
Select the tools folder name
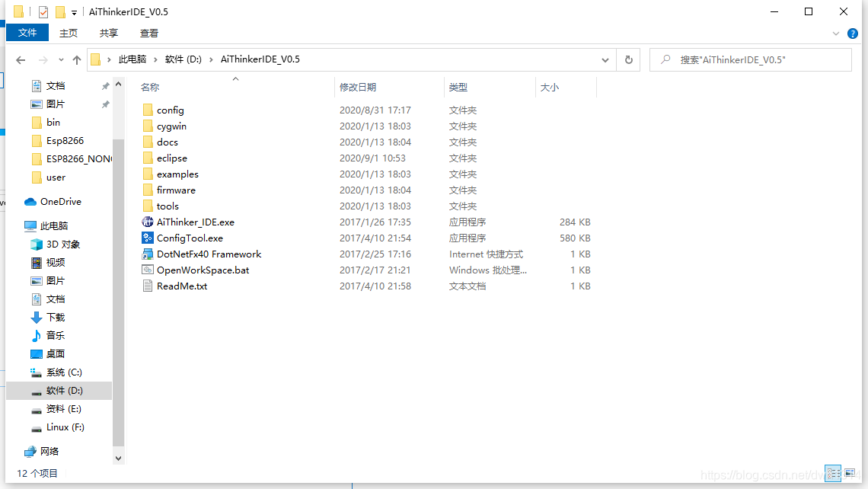168,206
